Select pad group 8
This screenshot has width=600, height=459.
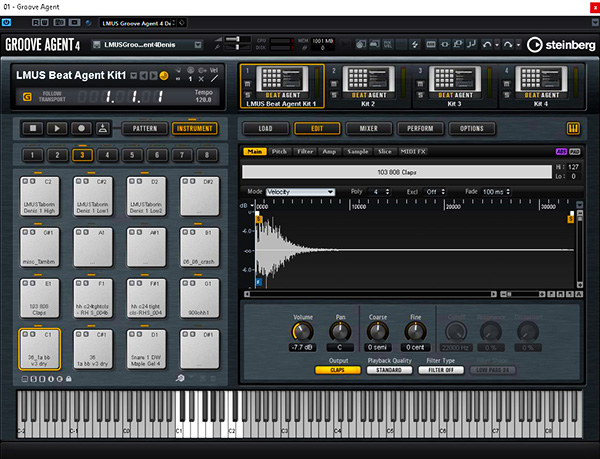207,155
